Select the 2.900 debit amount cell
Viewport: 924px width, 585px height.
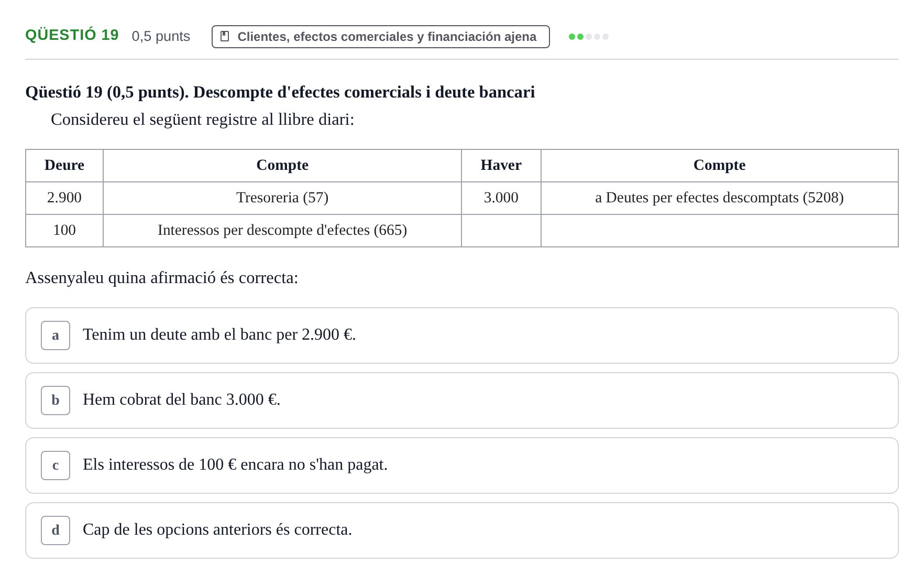tap(64, 198)
